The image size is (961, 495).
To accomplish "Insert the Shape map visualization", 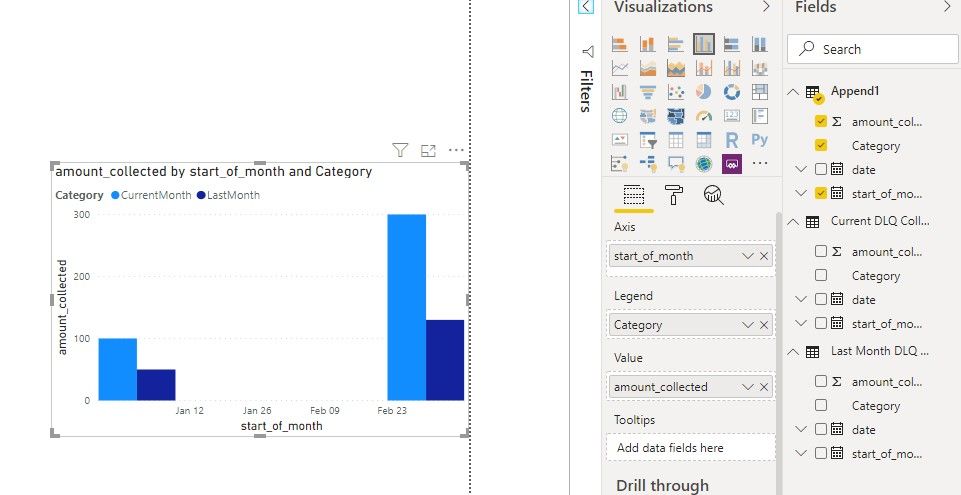I will point(676,116).
